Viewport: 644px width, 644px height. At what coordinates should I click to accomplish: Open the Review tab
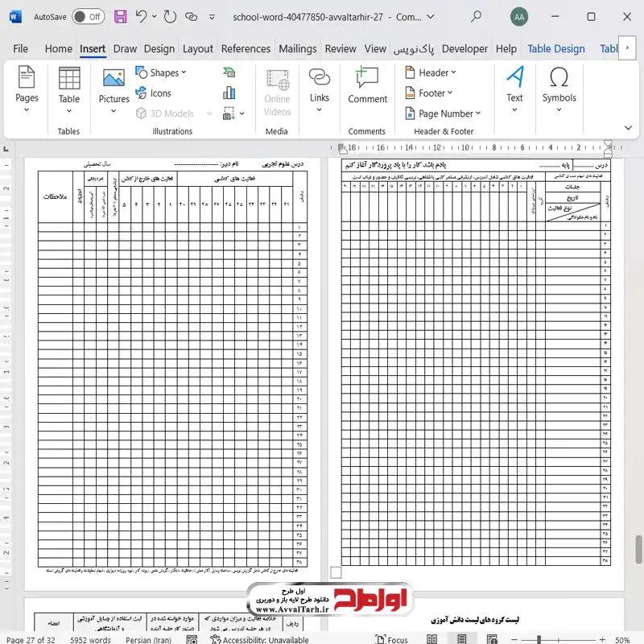click(341, 49)
